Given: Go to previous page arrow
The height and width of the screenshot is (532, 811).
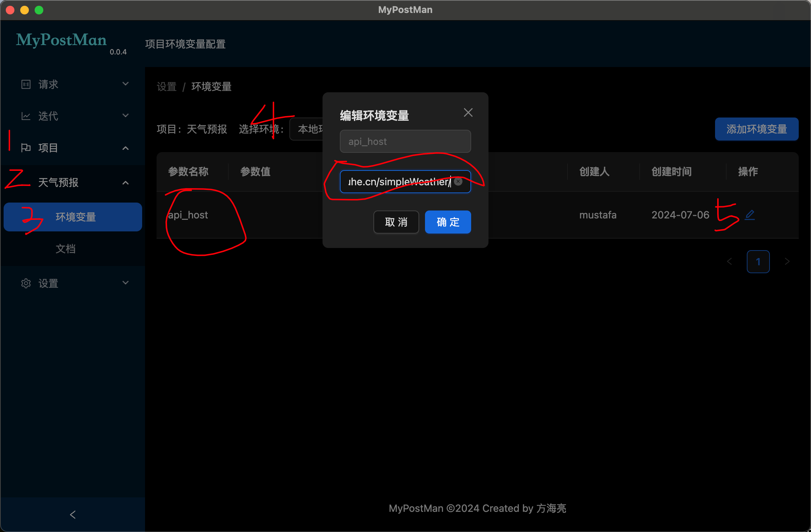Looking at the screenshot, I should [729, 262].
